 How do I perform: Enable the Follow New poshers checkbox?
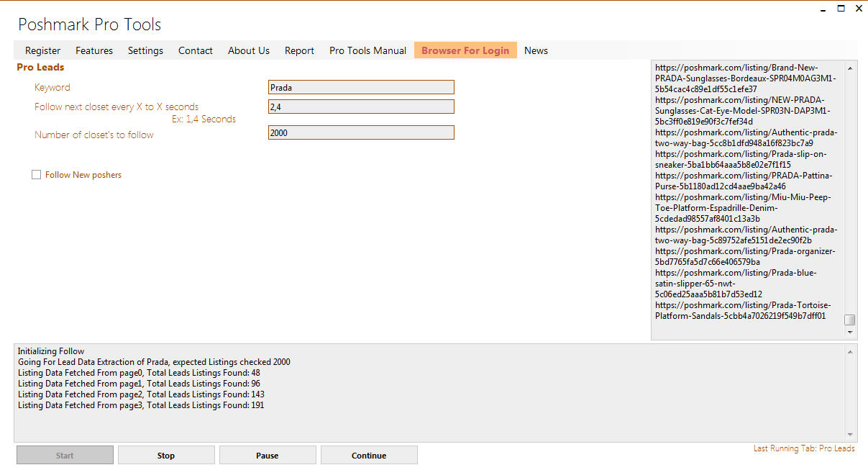[x=36, y=175]
